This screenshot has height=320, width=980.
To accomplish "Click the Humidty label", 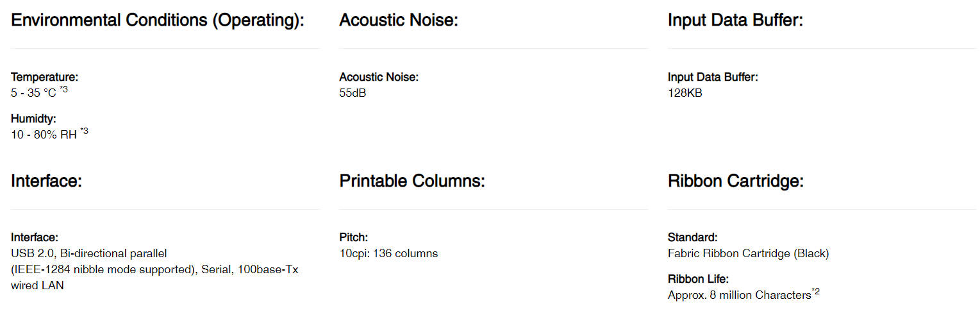I will click(x=33, y=119).
